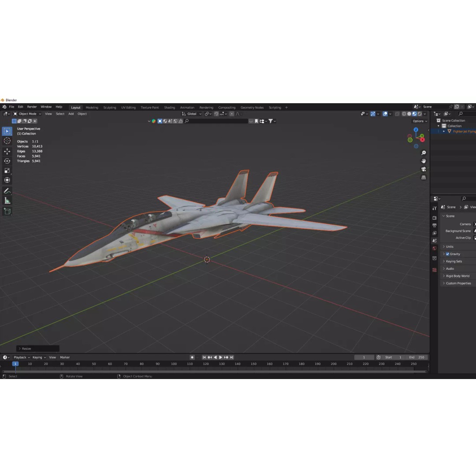Click the play animation button
Screen dimensions: 476x476
(221, 357)
